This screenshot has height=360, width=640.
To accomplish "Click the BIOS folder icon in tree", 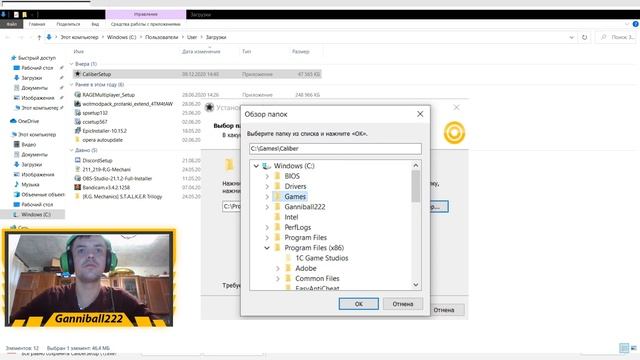I will 278,176.
